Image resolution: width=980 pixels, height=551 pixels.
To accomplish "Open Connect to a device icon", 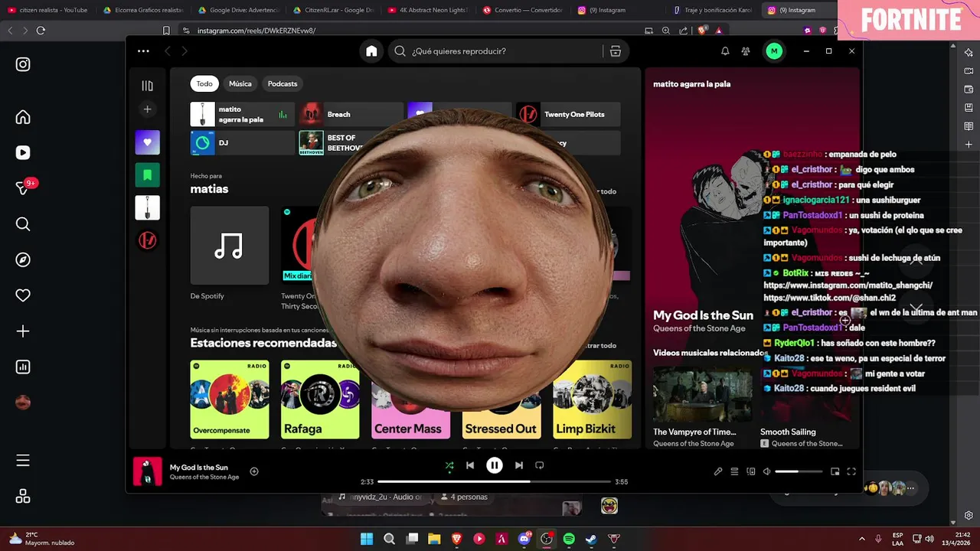I will point(751,472).
